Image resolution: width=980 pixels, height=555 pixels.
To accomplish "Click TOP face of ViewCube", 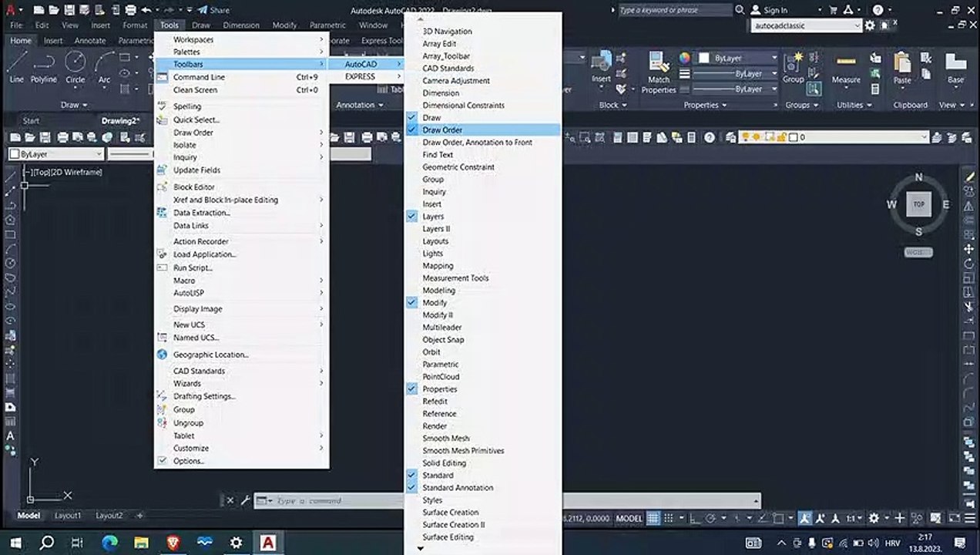I will click(x=918, y=204).
